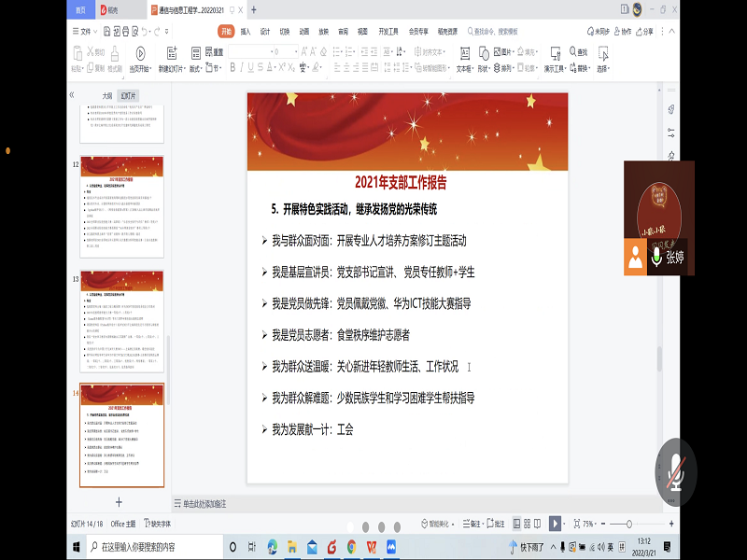The height and width of the screenshot is (560, 747).
Task: Toggle bold text formatting
Action: pos(233,67)
